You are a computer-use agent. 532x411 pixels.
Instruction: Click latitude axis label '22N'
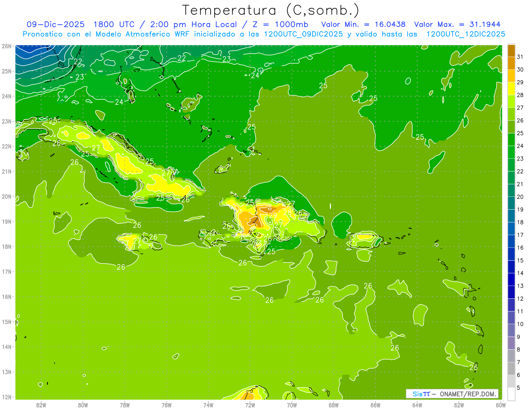pos(6,146)
